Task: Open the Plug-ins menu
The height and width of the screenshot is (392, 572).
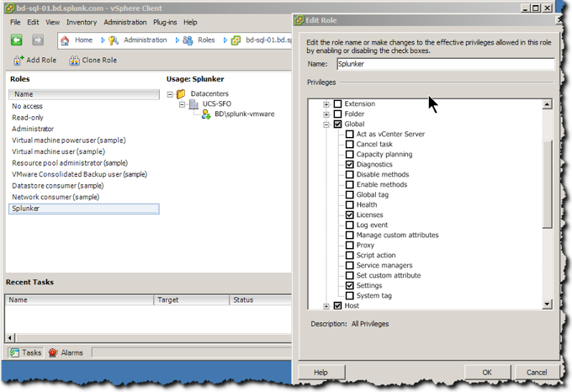Action: [x=165, y=22]
